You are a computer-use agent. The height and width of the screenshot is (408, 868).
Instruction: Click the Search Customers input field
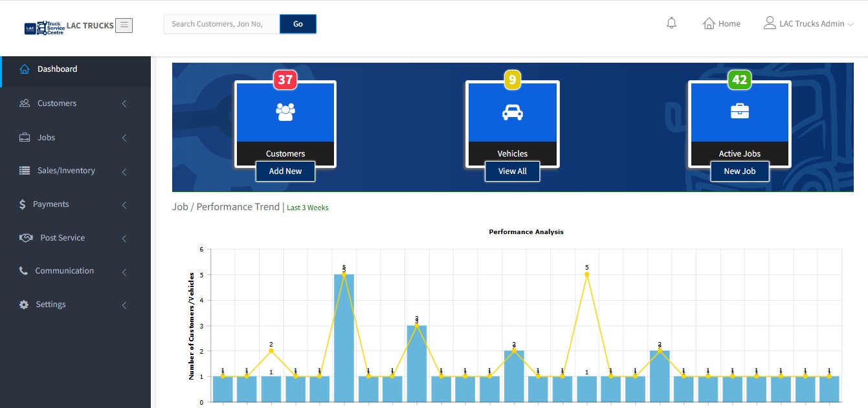point(221,24)
